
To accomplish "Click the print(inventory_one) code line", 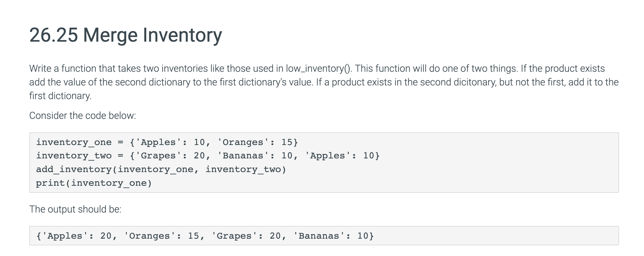I will (94, 183).
